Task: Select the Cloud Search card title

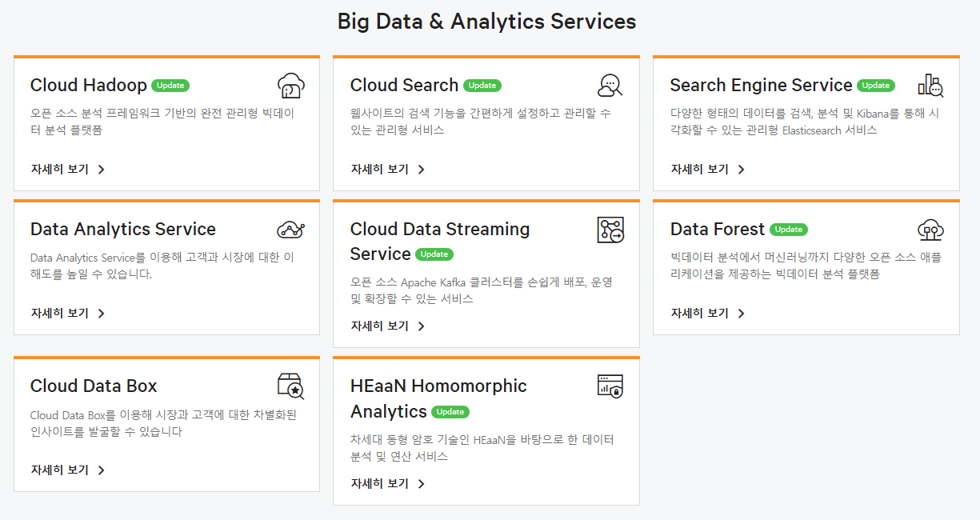Action: pos(405,86)
